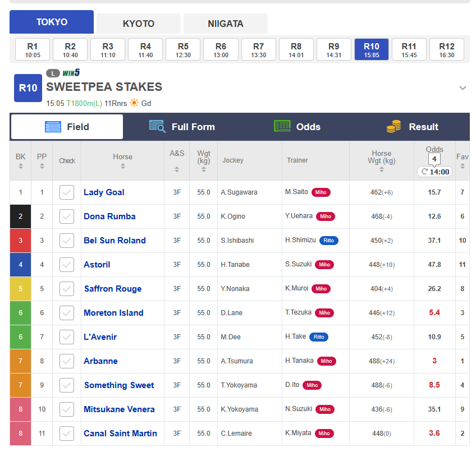Sort the table by BK column arrows
The width and height of the screenshot is (476, 452).
(21, 166)
